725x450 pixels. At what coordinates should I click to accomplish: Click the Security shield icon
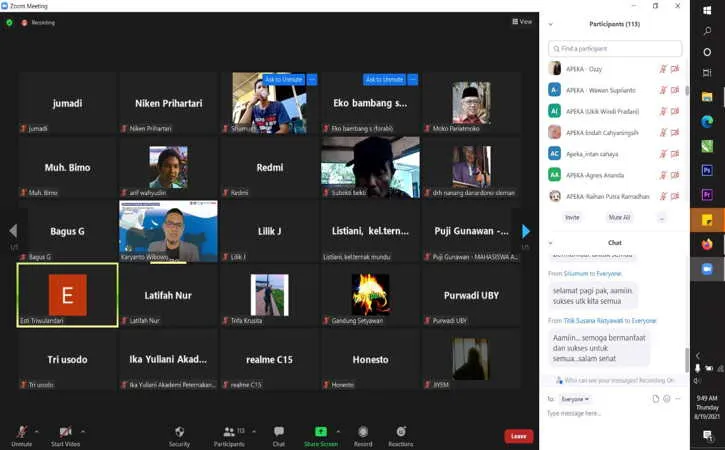tap(179, 432)
